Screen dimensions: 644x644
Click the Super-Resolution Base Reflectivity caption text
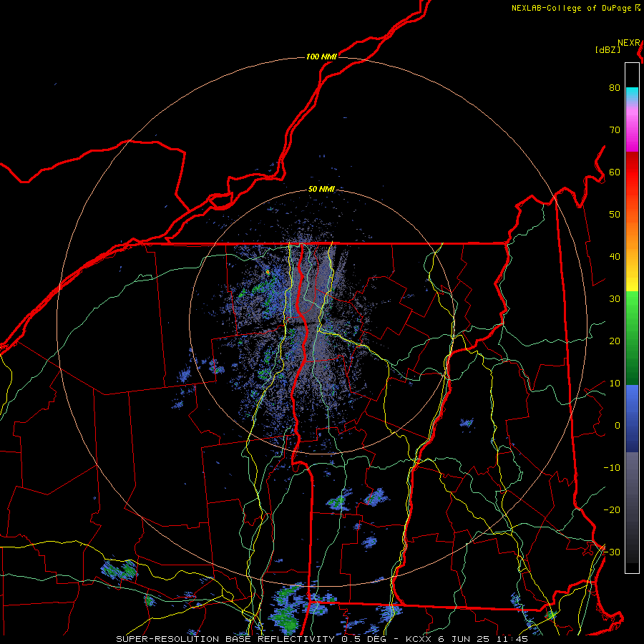(x=321, y=639)
